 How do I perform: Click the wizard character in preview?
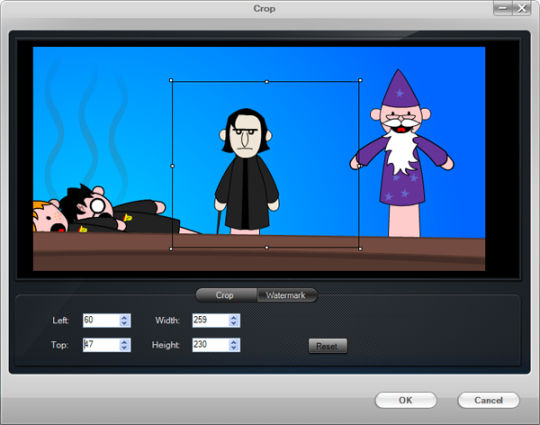coord(402,153)
